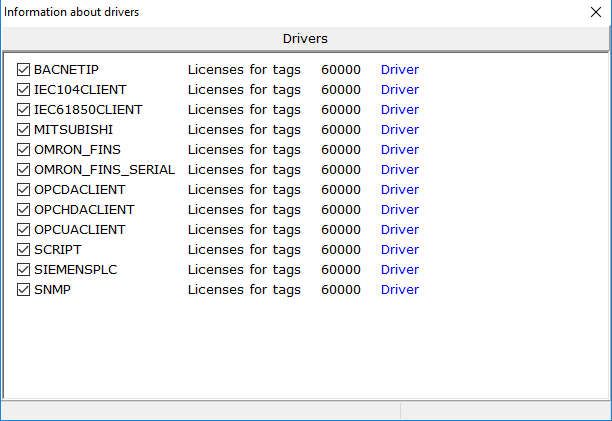Select the SCRIPT driver name

tap(58, 249)
